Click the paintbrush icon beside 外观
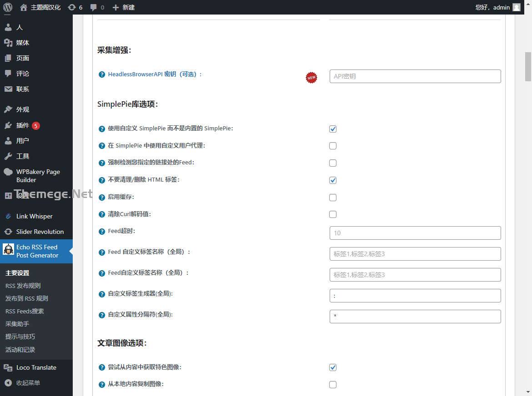Image resolution: width=532 pixels, height=396 pixels. point(8,109)
